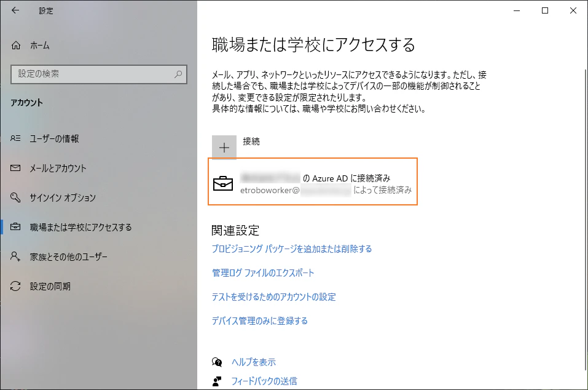Open デバイス管理のみに登録する link
588x390 pixels.
[259, 321]
